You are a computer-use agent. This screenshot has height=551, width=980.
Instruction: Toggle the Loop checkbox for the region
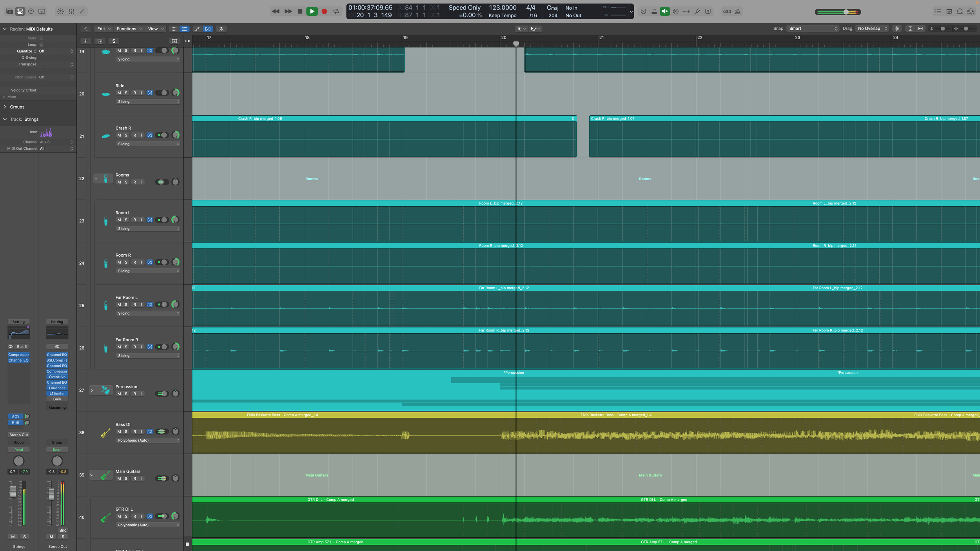[x=42, y=44]
